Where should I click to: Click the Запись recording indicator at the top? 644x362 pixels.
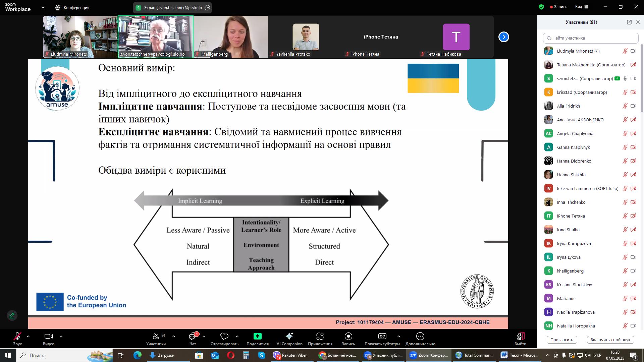pos(558,7)
